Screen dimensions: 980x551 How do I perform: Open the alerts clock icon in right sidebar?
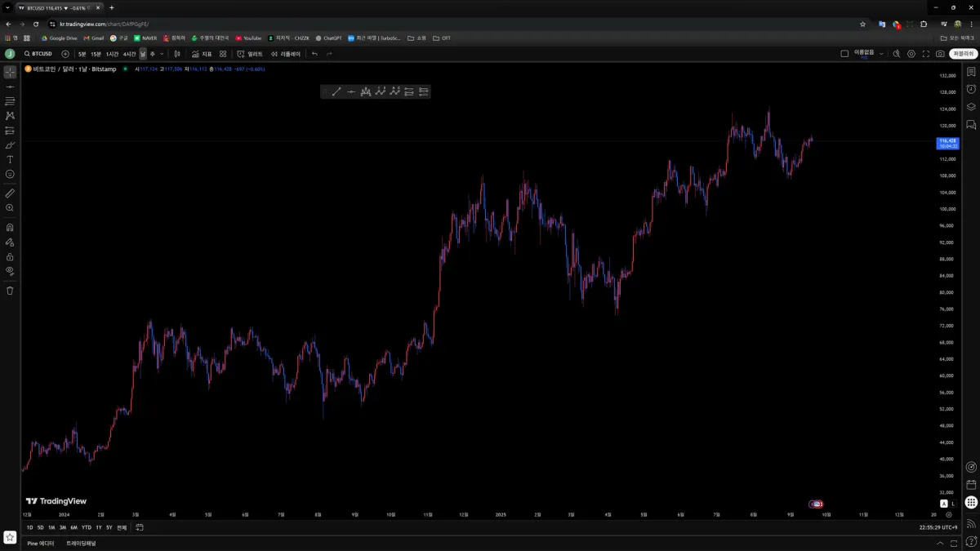tap(971, 89)
